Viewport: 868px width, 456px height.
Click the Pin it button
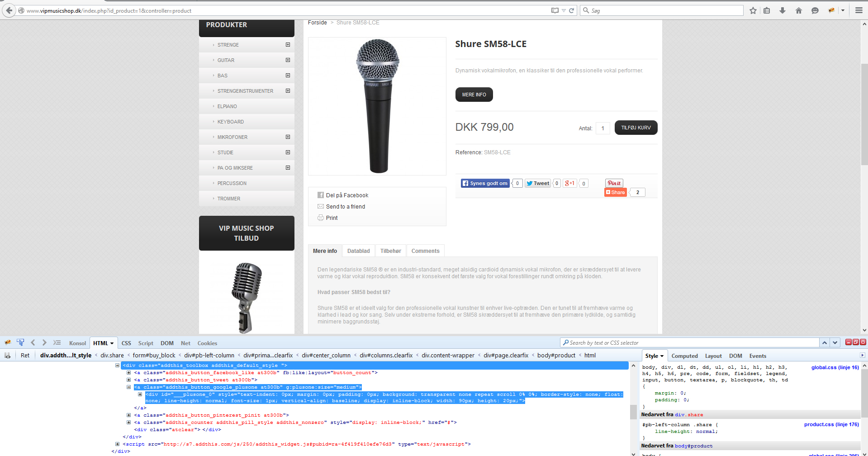coord(614,183)
